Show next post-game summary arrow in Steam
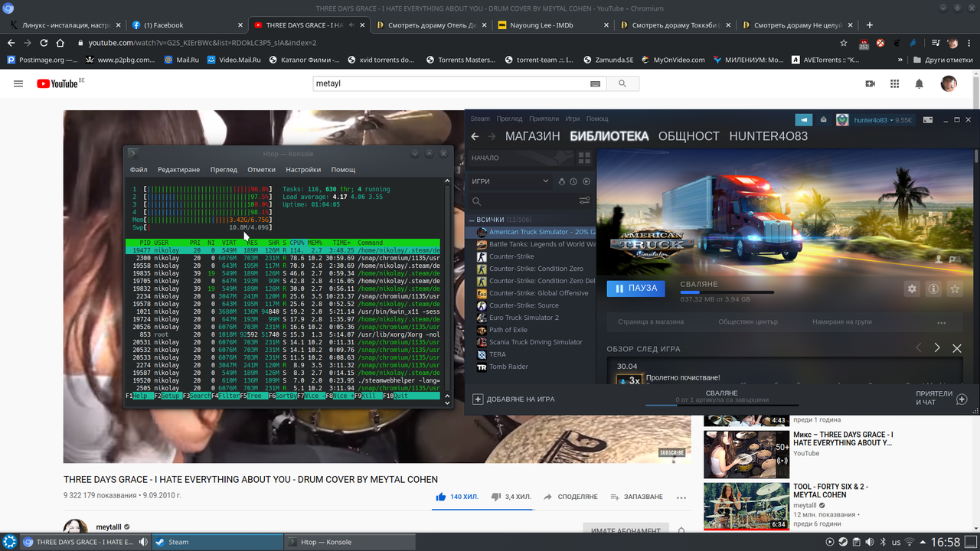The image size is (980, 551). pos(937,348)
